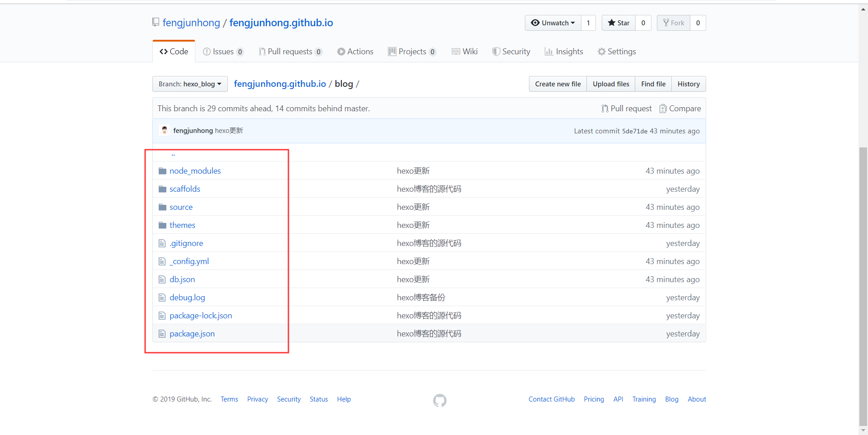Switch to the Issues tab
Image resolution: width=868 pixels, height=435 pixels.
pyautogui.click(x=223, y=52)
